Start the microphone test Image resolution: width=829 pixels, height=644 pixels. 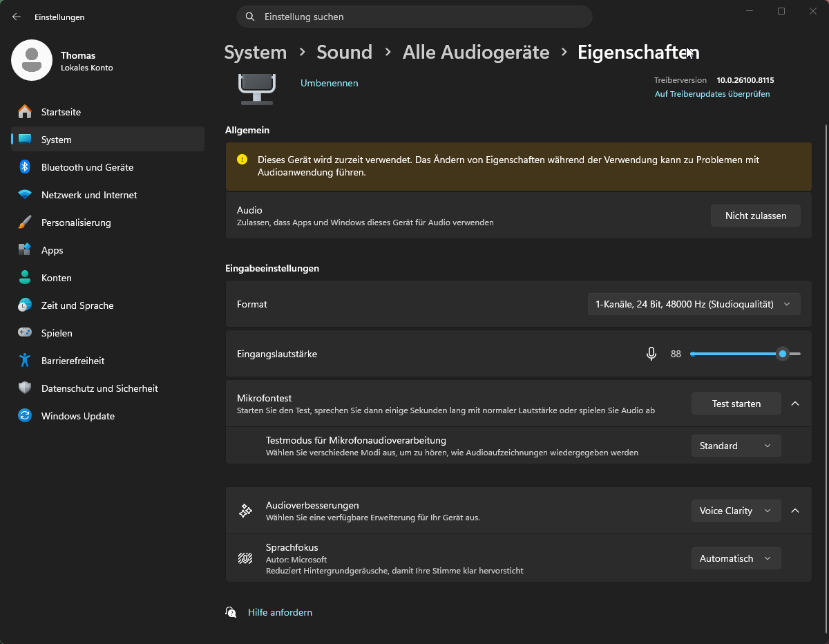(736, 404)
